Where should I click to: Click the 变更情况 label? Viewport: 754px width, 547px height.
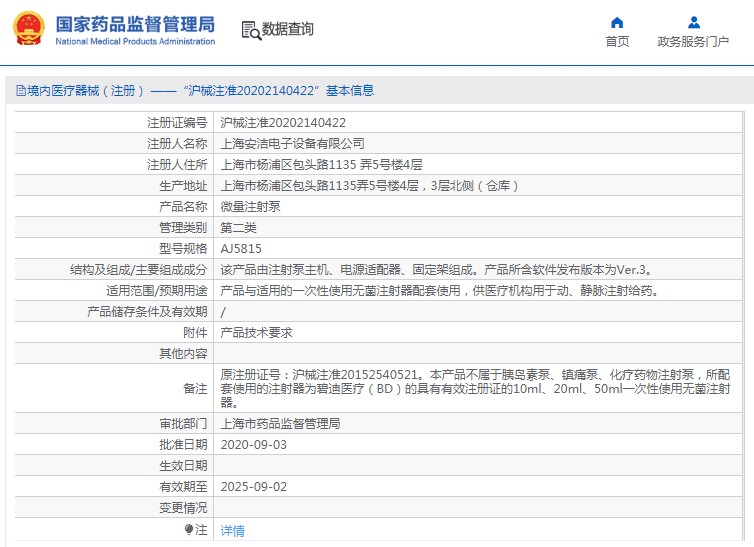(183, 508)
